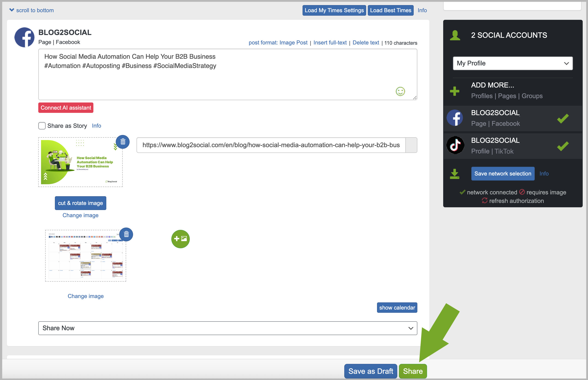This screenshot has height=380, width=588.
Task: Delete the calendar image with trash icon
Action: [x=126, y=234]
